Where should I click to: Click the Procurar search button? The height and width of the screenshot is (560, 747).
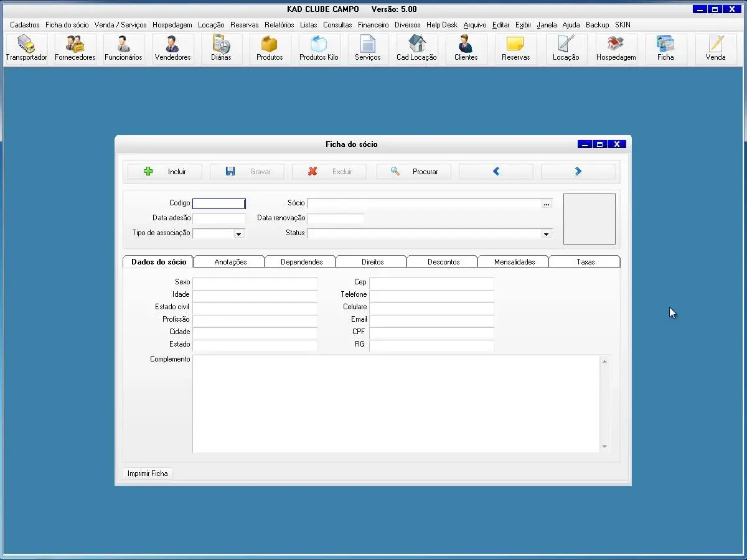tap(413, 172)
